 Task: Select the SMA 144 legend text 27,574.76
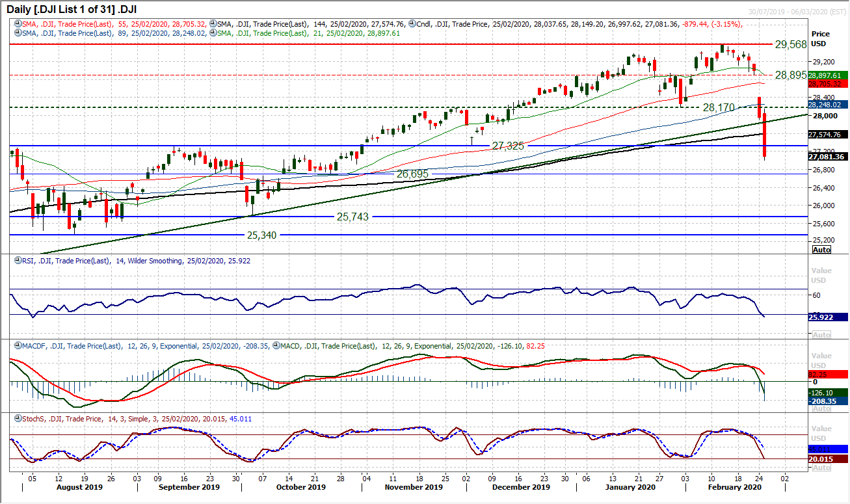pyautogui.click(x=312, y=24)
